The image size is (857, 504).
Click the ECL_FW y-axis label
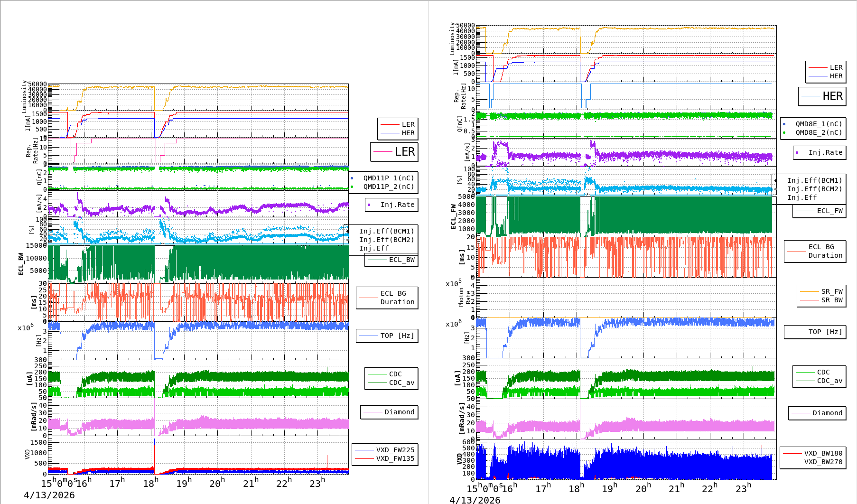pyautogui.click(x=453, y=217)
